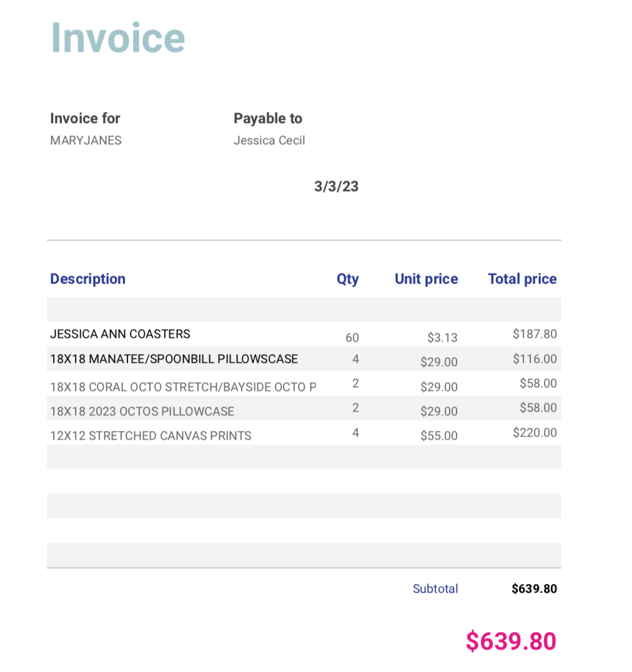The height and width of the screenshot is (672, 632).
Task: Select the invoice date 3/3/23
Action: click(336, 186)
